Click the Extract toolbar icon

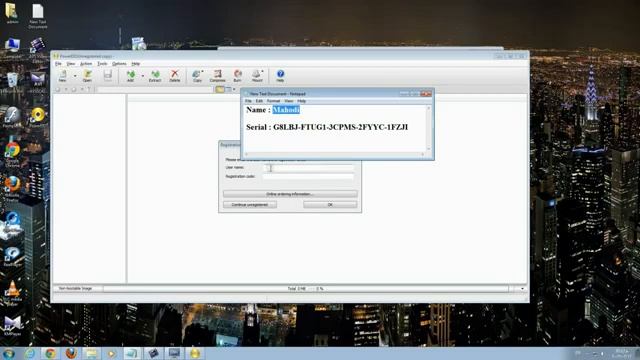click(x=155, y=76)
